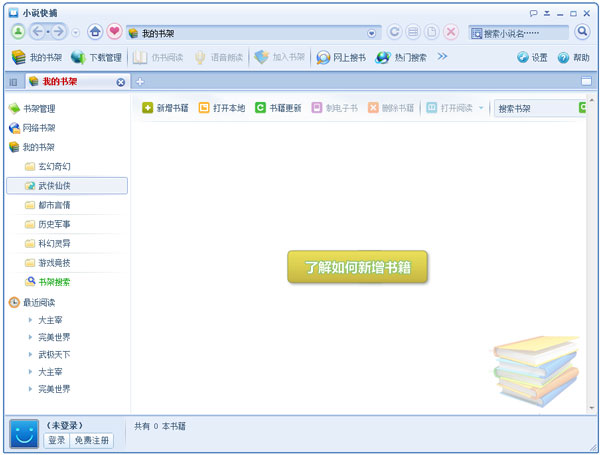The height and width of the screenshot is (455, 600).
Task: Switch to the 我的书架 tab
Action: click(x=60, y=81)
